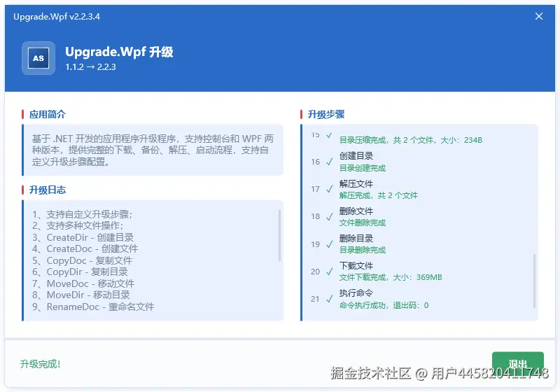Click step title 下载文件
560x392 pixels.
tap(356, 266)
